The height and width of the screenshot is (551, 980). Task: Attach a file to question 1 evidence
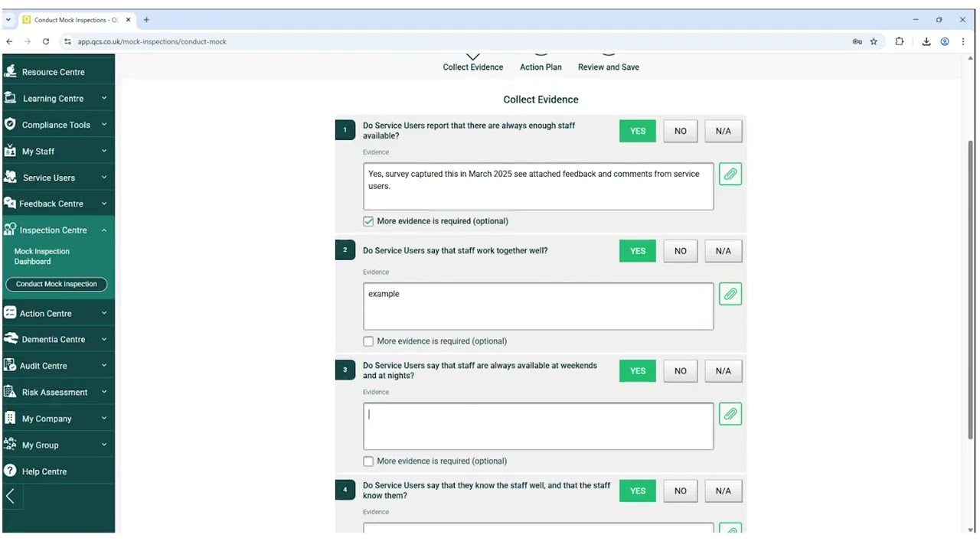click(x=730, y=174)
